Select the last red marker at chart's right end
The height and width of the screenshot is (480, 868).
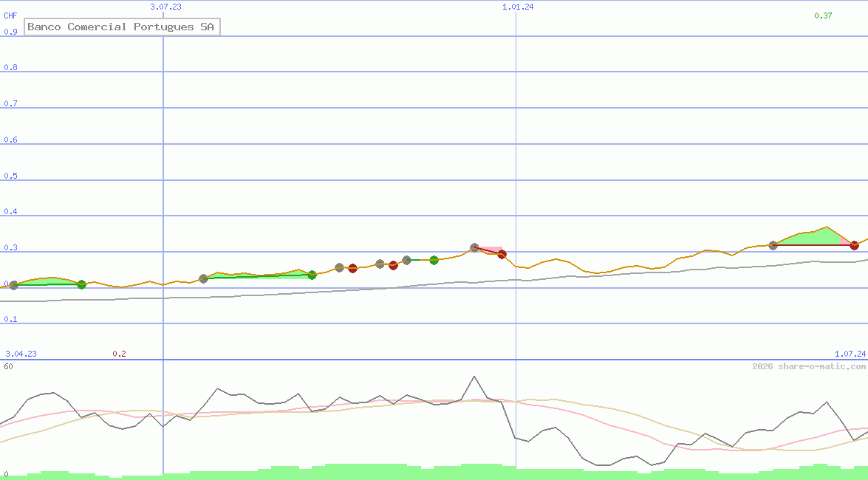854,245
